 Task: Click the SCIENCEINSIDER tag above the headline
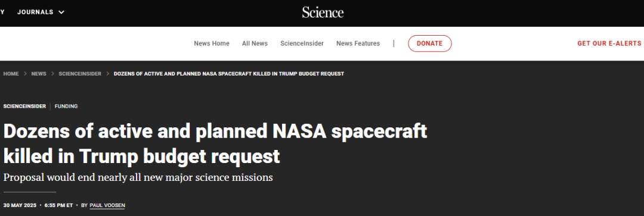(24, 106)
